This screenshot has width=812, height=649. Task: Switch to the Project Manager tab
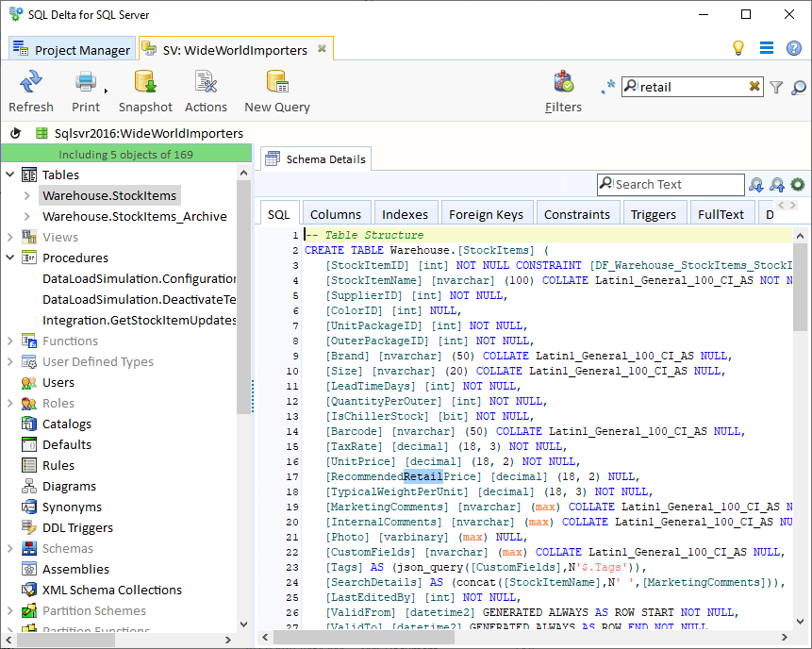(72, 49)
